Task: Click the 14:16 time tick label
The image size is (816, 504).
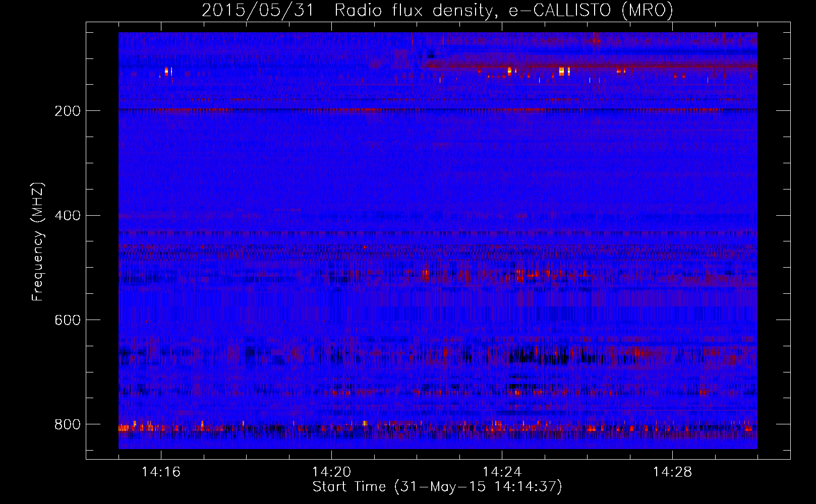Action: tap(161, 472)
